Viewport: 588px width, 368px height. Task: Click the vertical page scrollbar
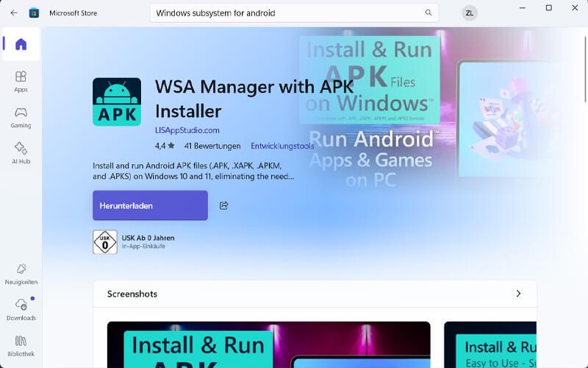click(585, 69)
